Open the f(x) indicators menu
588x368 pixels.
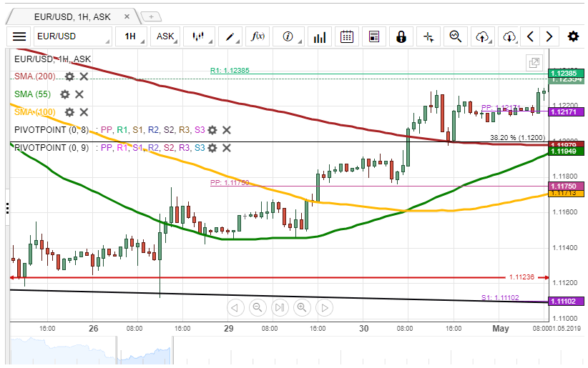click(258, 36)
